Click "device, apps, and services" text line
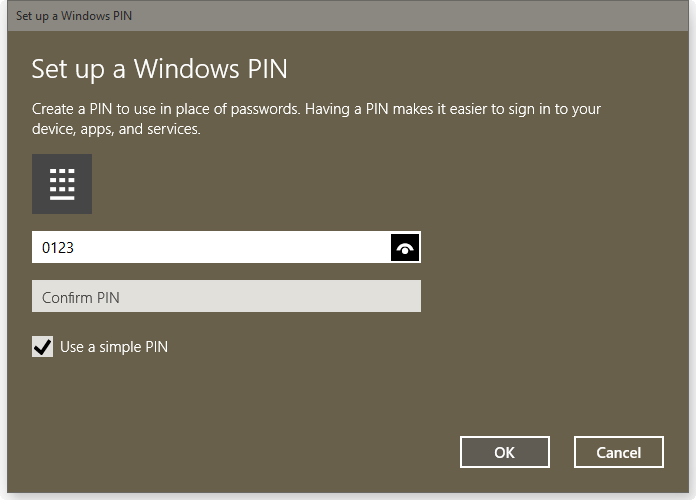The height and width of the screenshot is (500, 696). (117, 129)
